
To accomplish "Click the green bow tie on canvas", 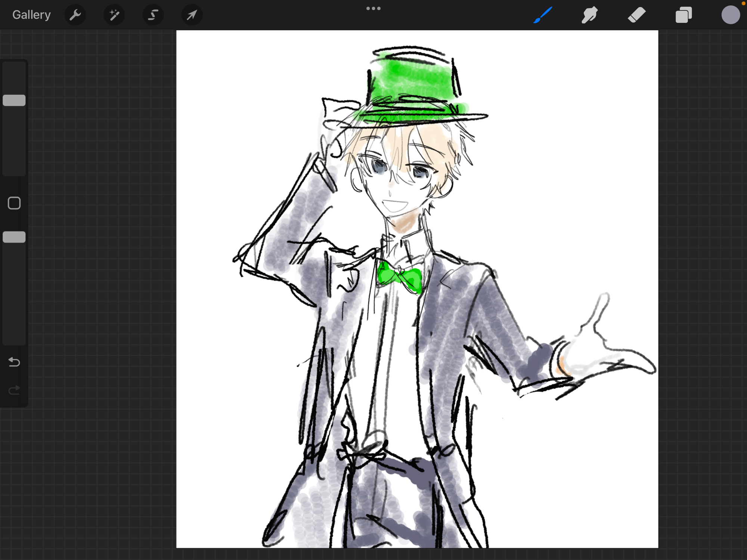I will pyautogui.click(x=400, y=277).
